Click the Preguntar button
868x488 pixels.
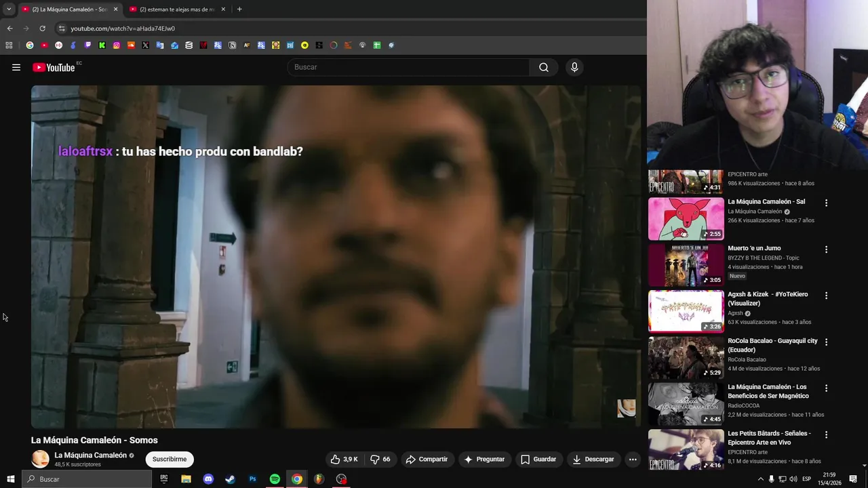point(484,459)
